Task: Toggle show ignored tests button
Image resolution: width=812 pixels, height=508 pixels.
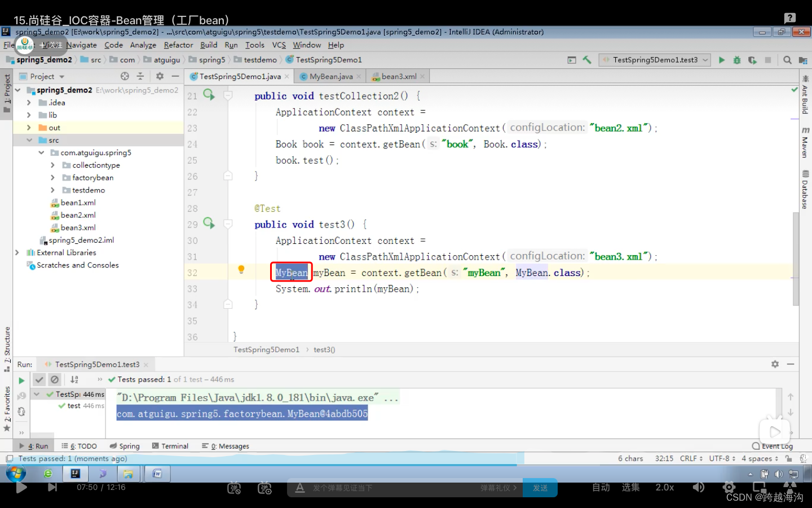Action: click(55, 380)
